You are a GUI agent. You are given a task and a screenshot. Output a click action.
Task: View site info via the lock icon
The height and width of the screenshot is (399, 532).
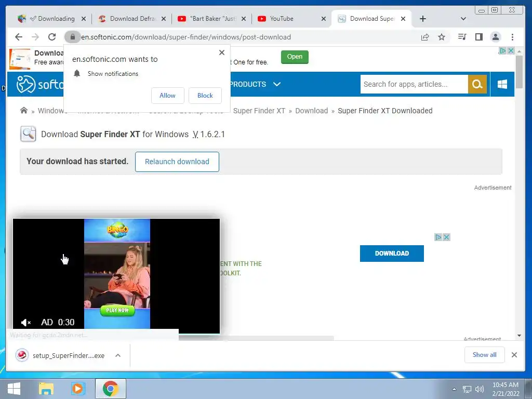pyautogui.click(x=72, y=37)
